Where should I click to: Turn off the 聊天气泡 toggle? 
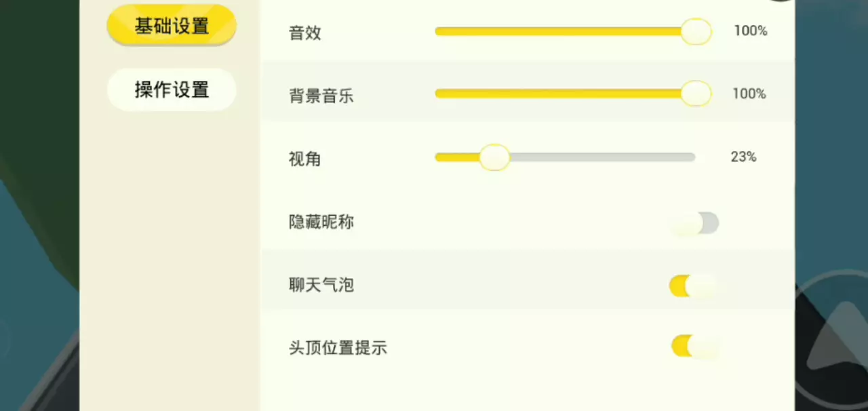click(692, 286)
